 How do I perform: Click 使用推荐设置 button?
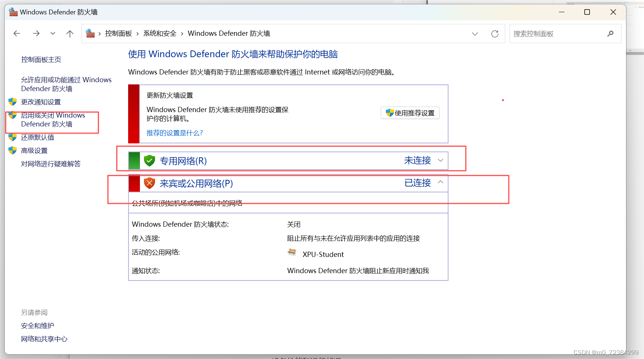(x=410, y=113)
